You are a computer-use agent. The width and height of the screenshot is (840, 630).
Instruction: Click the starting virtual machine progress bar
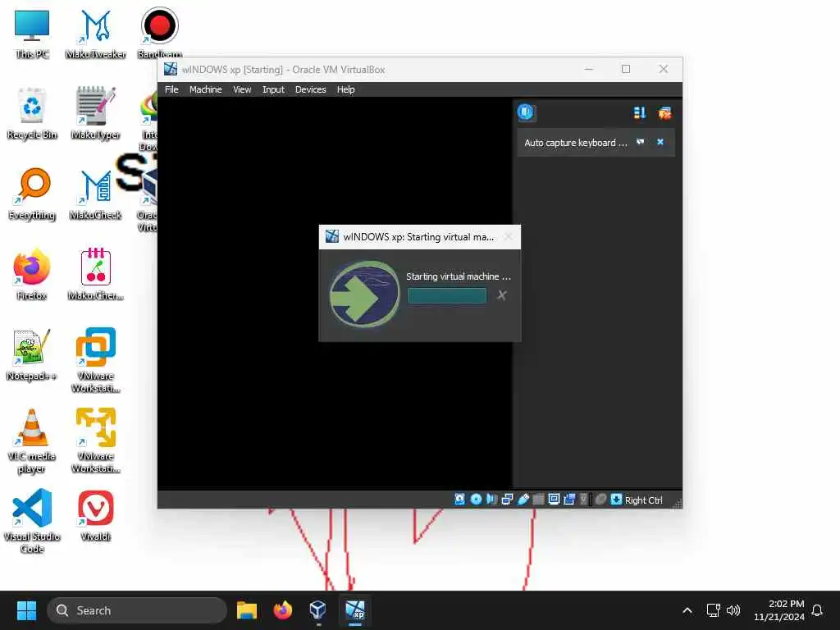click(447, 295)
